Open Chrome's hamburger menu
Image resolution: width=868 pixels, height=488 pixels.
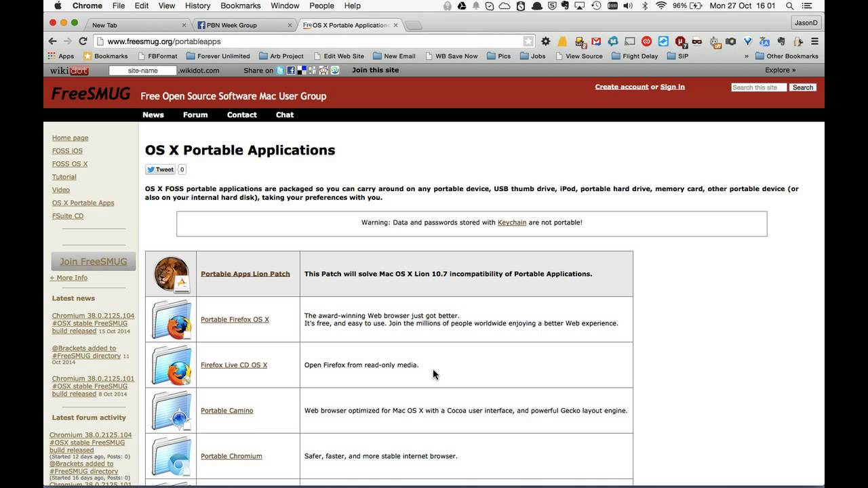(x=815, y=41)
